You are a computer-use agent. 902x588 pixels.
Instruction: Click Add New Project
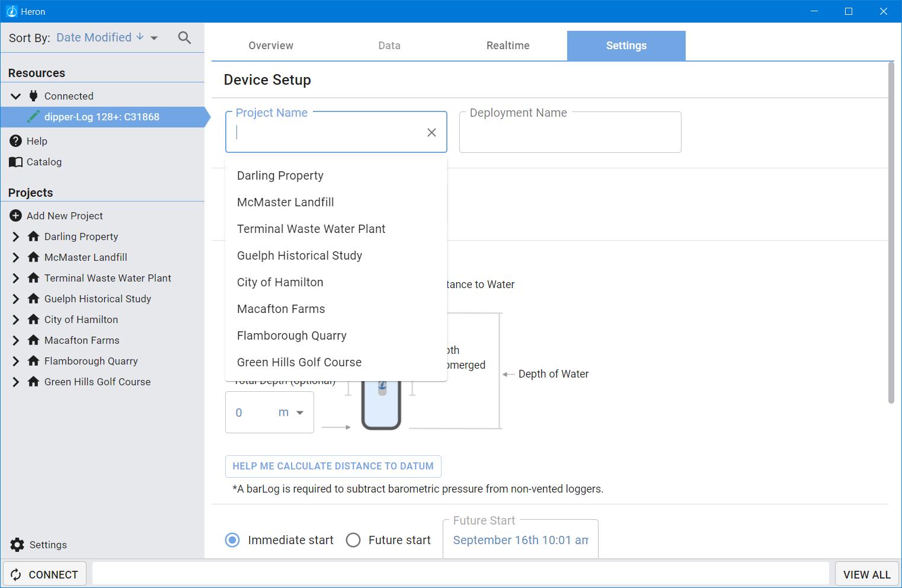pyautogui.click(x=65, y=216)
